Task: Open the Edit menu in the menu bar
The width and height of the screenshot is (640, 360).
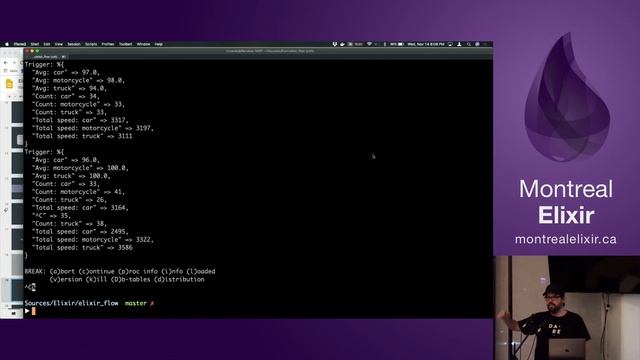Action: (x=47, y=44)
